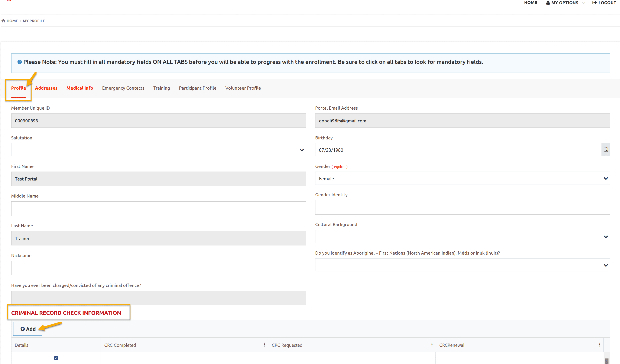
Task: Switch to the Training tab
Action: pyautogui.click(x=162, y=88)
